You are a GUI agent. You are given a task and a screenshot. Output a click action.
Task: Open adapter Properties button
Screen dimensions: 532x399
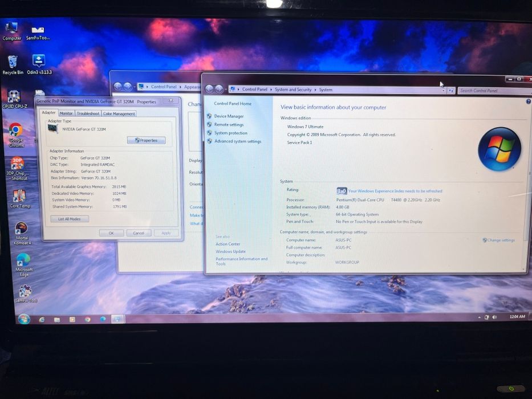pyautogui.click(x=146, y=140)
